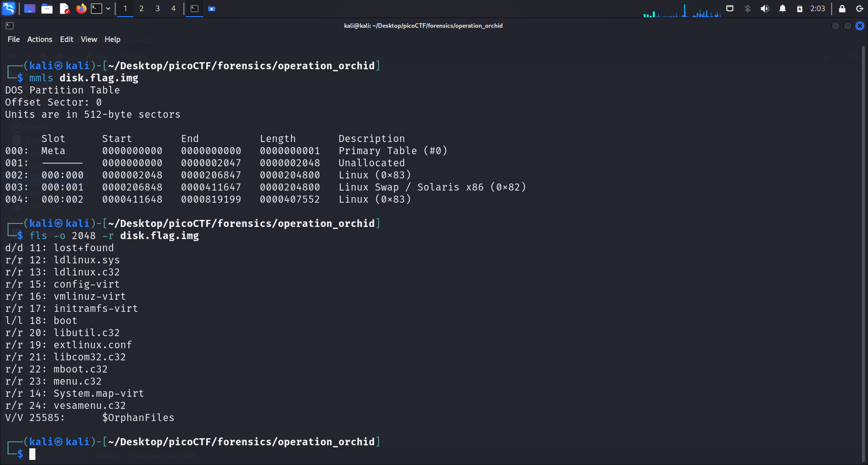Open the View menu
Image resolution: width=868 pixels, height=465 pixels.
(x=88, y=39)
